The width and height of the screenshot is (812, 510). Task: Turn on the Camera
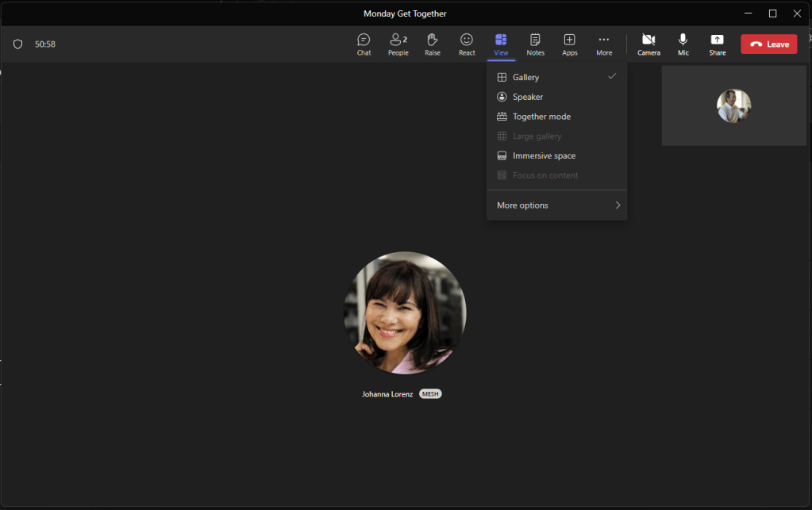point(648,44)
